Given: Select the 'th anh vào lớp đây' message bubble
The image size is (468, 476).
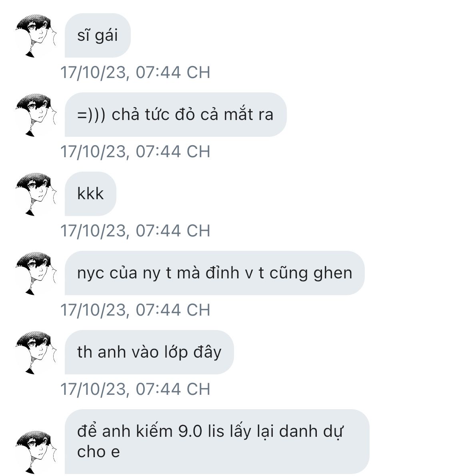Looking at the screenshot, I should coord(149,352).
